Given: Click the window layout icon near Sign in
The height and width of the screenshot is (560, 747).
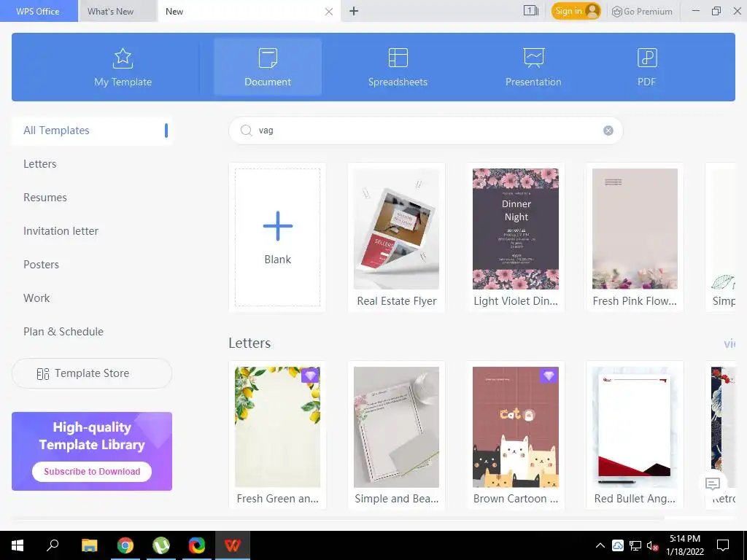Looking at the screenshot, I should tap(531, 10).
